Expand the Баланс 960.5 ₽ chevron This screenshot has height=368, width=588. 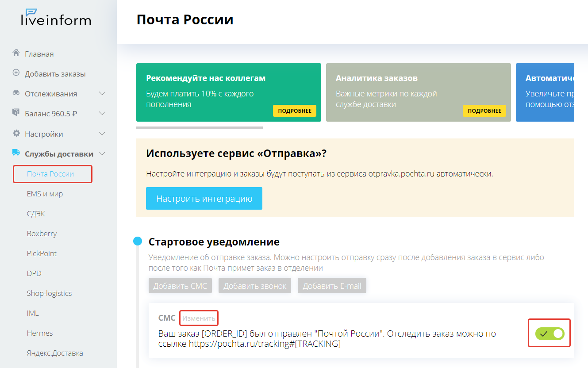[102, 114]
